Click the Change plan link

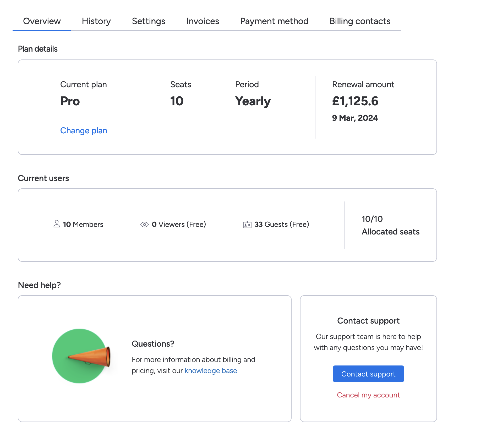pyautogui.click(x=84, y=130)
